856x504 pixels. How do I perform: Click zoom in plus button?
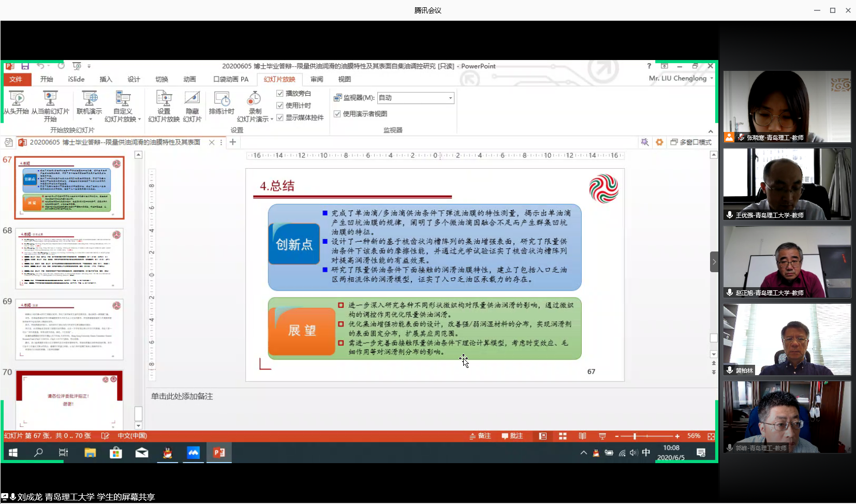(x=677, y=436)
